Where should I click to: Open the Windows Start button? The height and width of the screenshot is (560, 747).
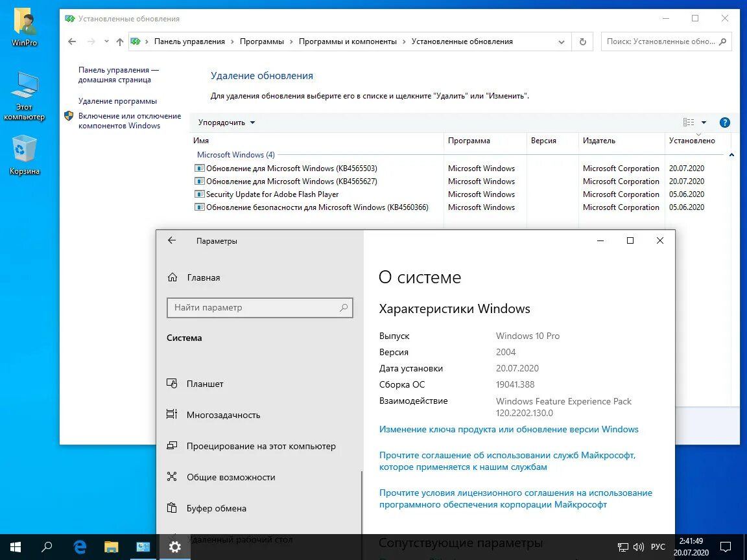(16, 546)
